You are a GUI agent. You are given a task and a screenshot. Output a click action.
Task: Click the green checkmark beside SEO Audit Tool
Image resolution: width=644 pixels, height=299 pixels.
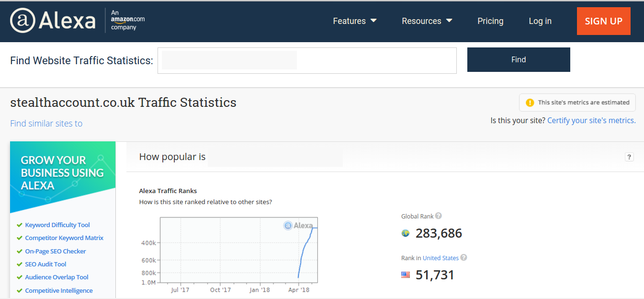[x=20, y=264]
